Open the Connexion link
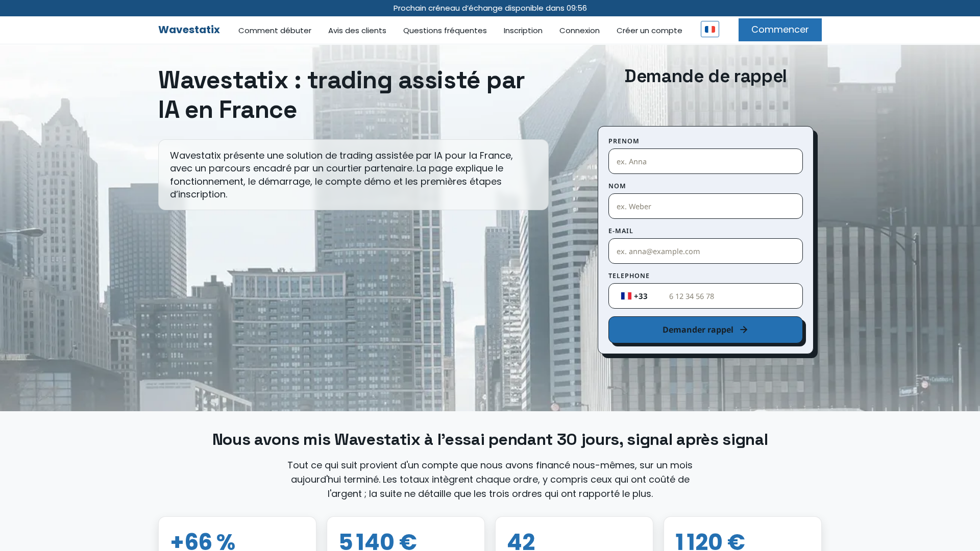980x551 pixels. (x=579, y=31)
